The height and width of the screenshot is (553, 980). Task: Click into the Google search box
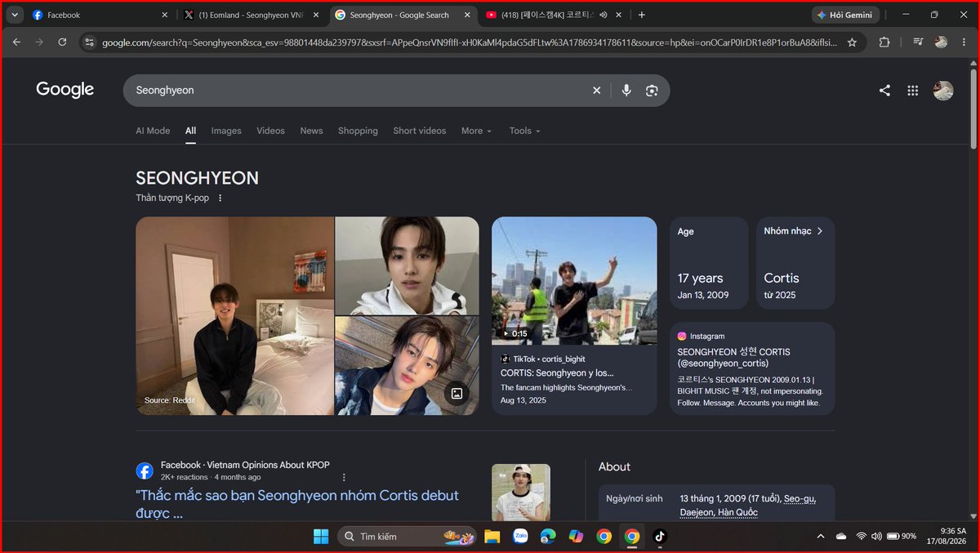pyautogui.click(x=359, y=91)
